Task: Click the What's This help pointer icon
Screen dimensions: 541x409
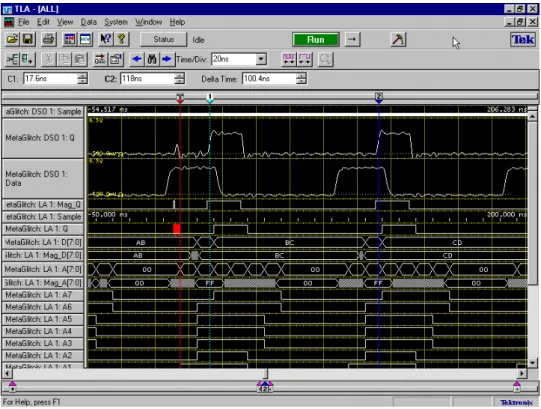Action: 106,39
